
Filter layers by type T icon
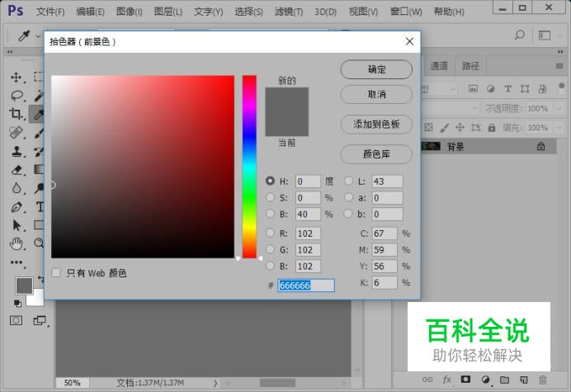(x=507, y=88)
